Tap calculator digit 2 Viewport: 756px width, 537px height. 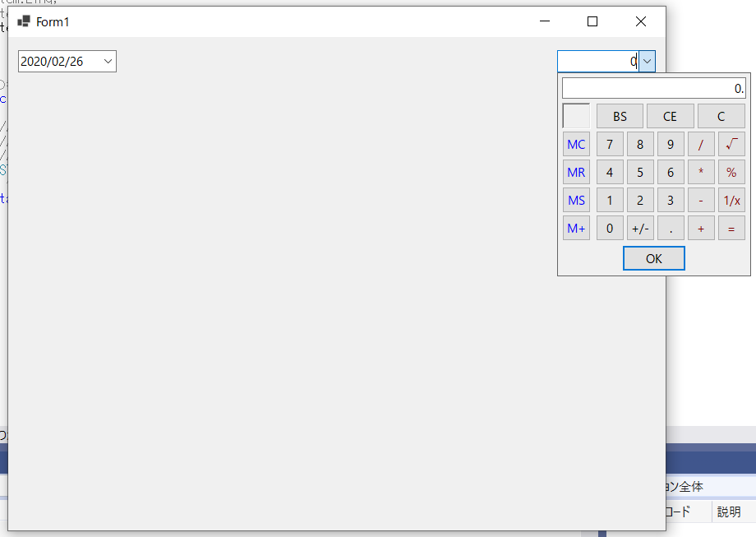pos(640,200)
